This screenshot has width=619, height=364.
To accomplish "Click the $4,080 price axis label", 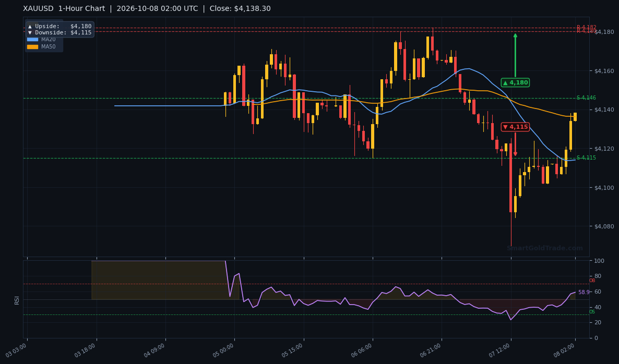I will (604, 226).
